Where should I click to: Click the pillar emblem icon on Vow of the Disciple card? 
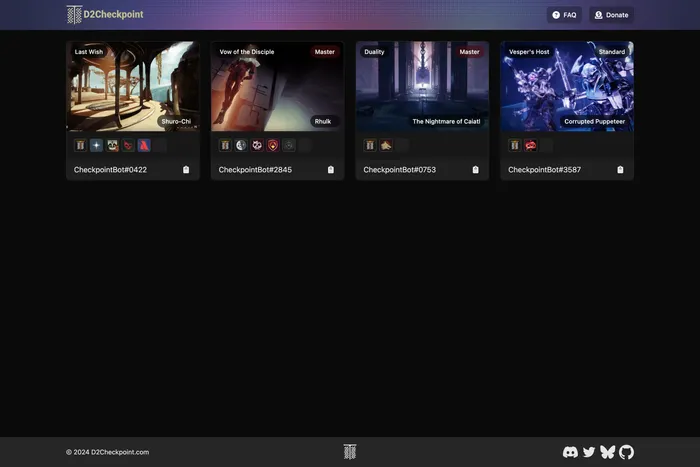pyautogui.click(x=225, y=145)
